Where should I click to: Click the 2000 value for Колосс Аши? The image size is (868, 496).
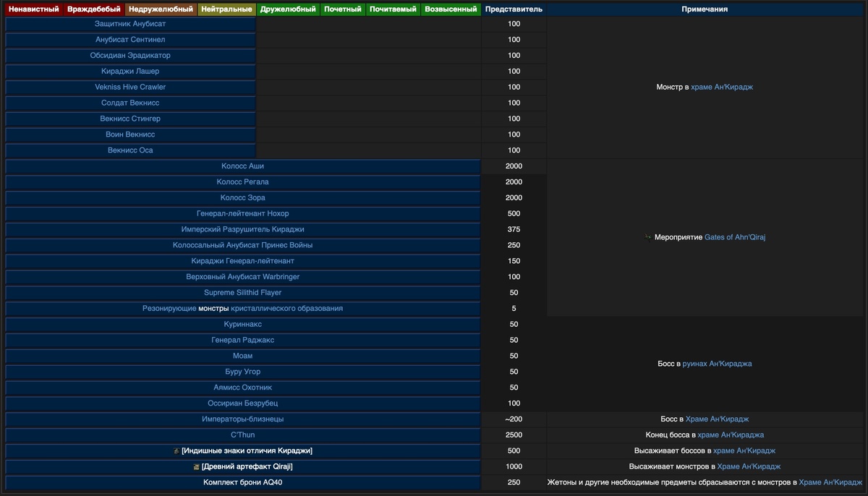tap(514, 166)
